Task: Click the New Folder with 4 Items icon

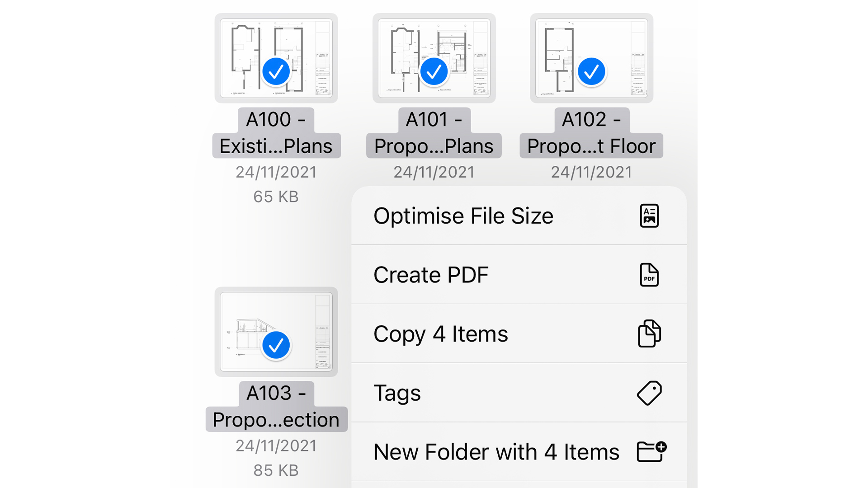Action: coord(649,451)
